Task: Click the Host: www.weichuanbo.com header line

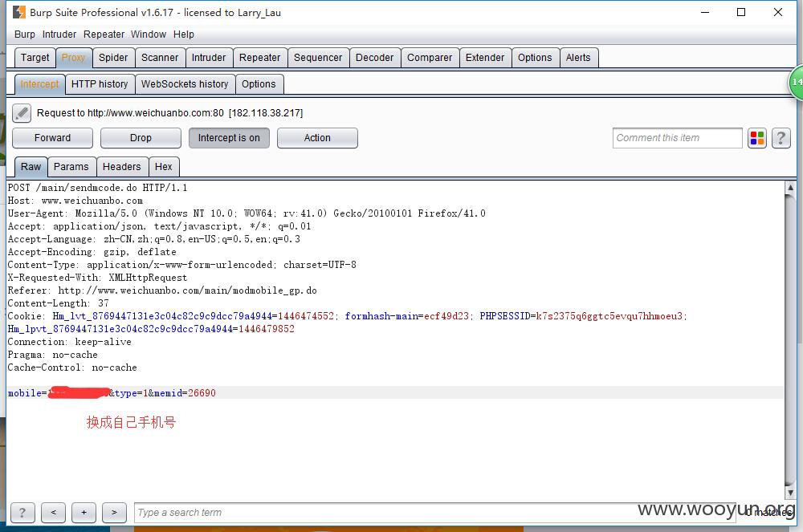Action: click(x=75, y=201)
